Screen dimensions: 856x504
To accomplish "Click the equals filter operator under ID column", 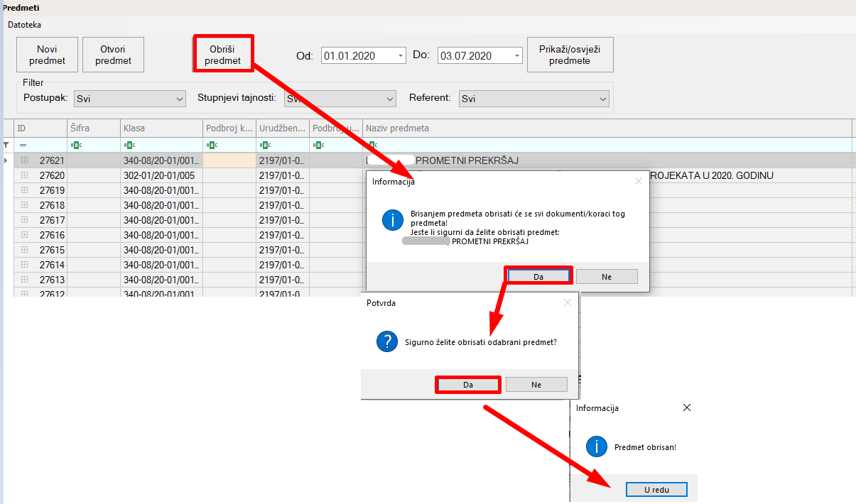I will coord(23,145).
